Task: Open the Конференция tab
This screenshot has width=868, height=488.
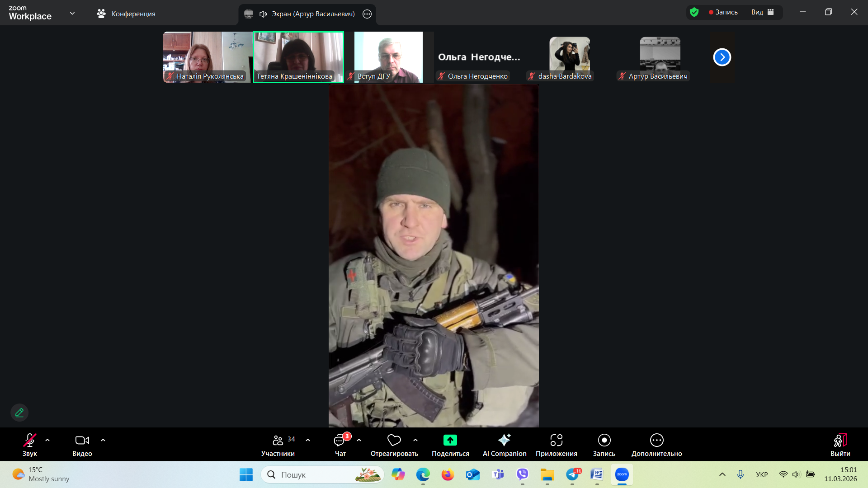Action: click(126, 14)
